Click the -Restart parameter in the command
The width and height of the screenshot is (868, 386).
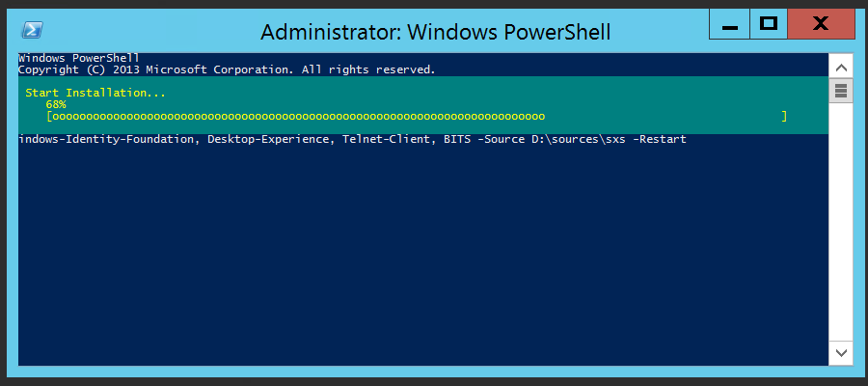[660, 139]
